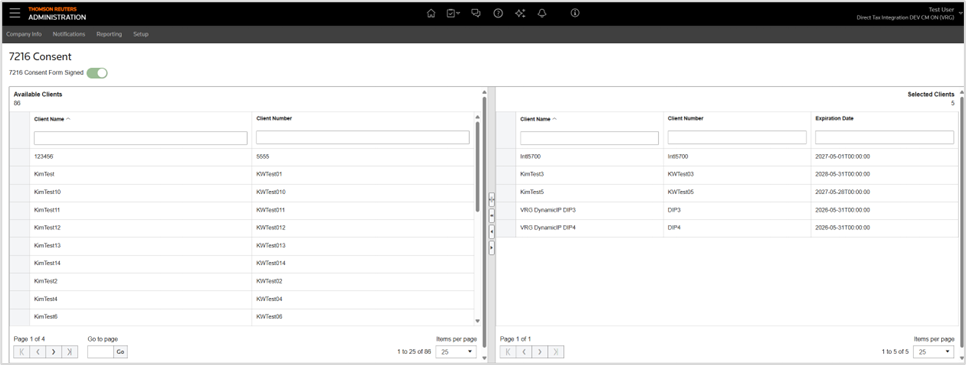Sort Available Clients by Client Number header

(274, 118)
